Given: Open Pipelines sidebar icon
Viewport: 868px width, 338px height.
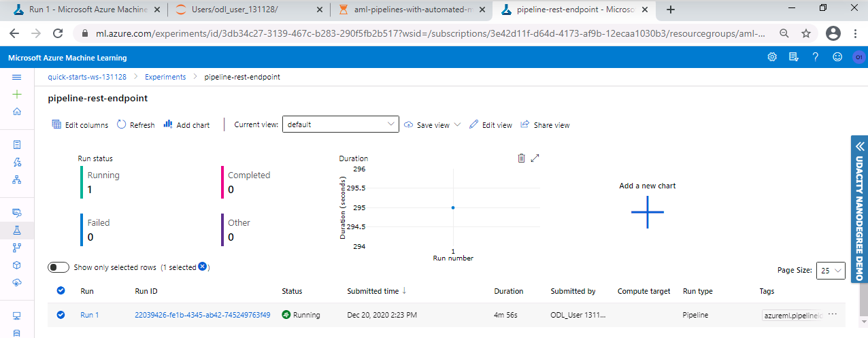Looking at the screenshot, I should (x=17, y=248).
